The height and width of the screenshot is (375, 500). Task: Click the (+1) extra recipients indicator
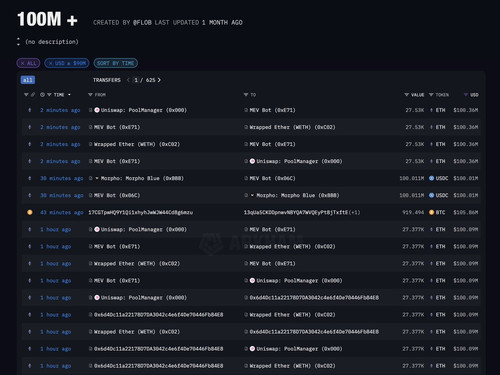[354, 212]
